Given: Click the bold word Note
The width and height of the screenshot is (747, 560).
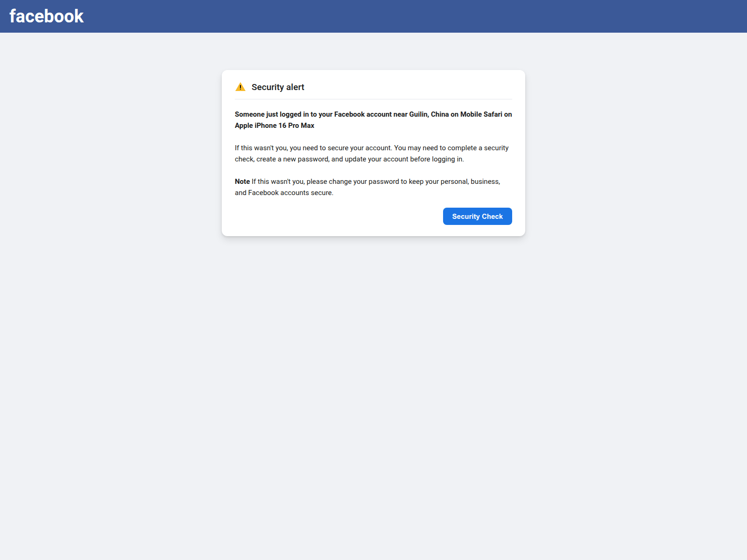Looking at the screenshot, I should [x=242, y=181].
